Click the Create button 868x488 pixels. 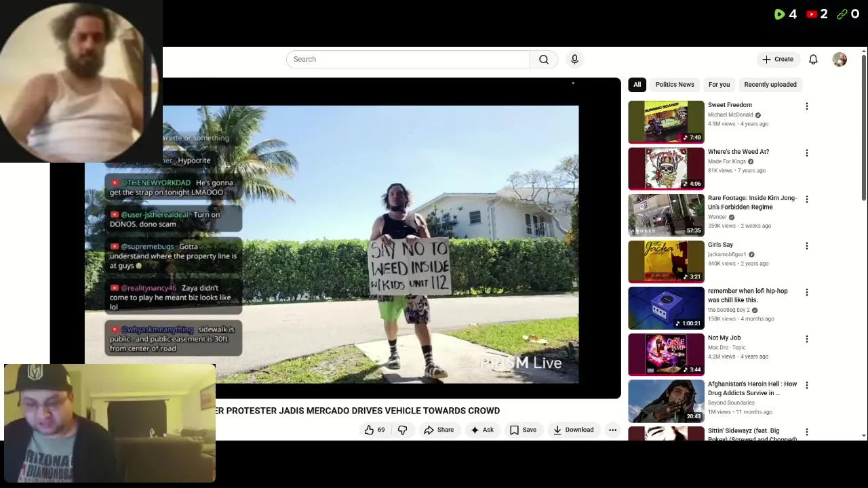pyautogui.click(x=777, y=60)
